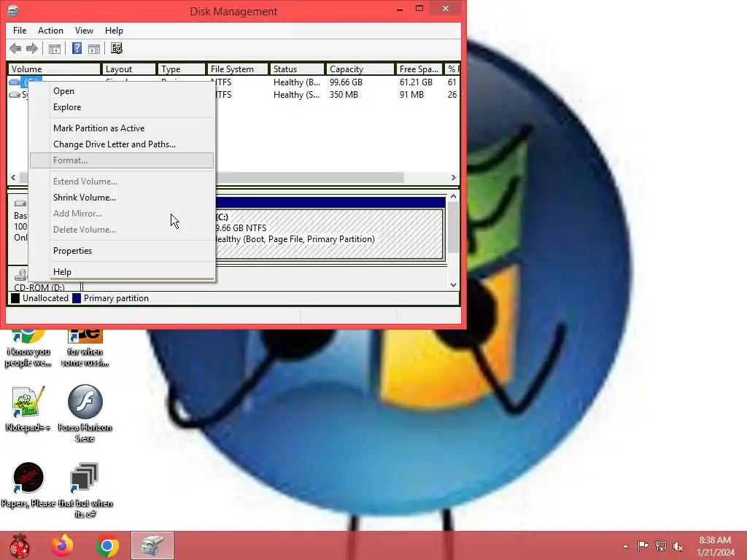Select Shrink Volume... in context menu
The image size is (747, 560).
[122, 198]
